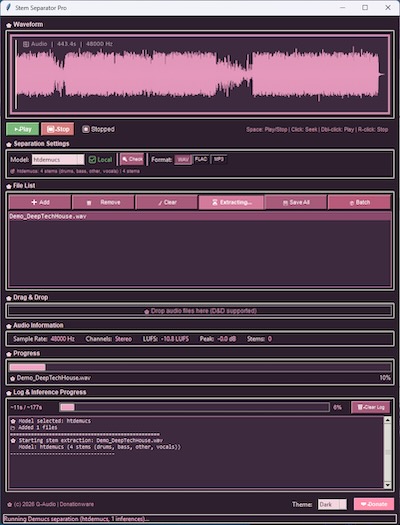
Task: Click the Extracting... button
Action: point(232,202)
